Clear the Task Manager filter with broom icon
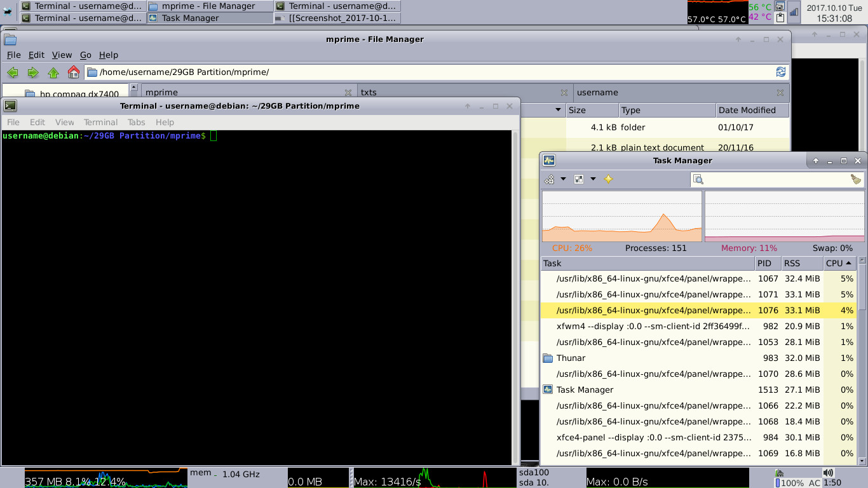The image size is (868, 488). point(856,180)
